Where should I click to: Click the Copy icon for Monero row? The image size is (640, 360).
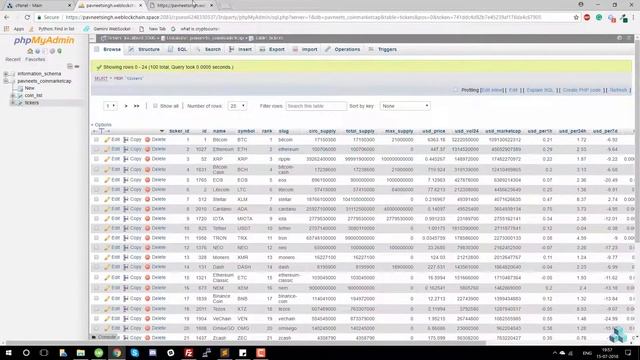coord(126,258)
